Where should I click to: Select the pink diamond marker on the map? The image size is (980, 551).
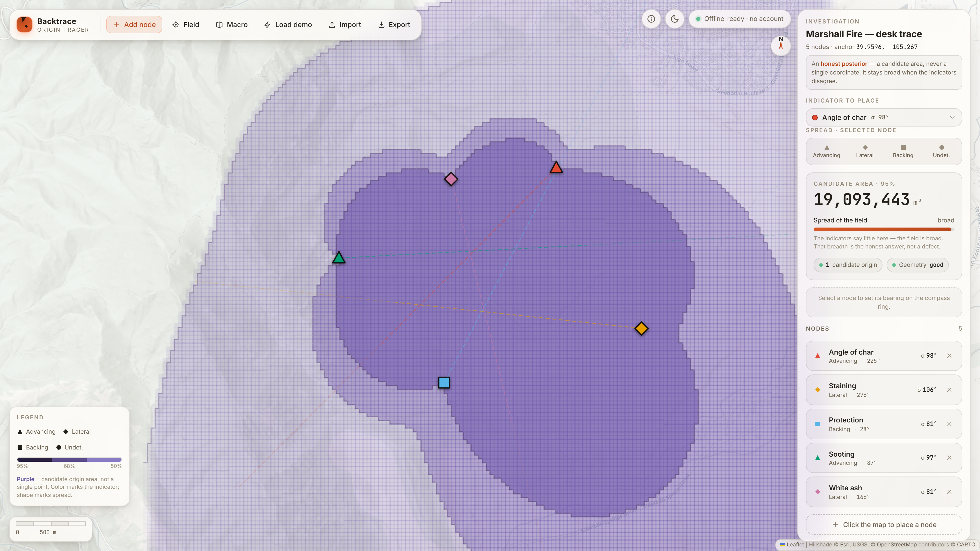[451, 179]
